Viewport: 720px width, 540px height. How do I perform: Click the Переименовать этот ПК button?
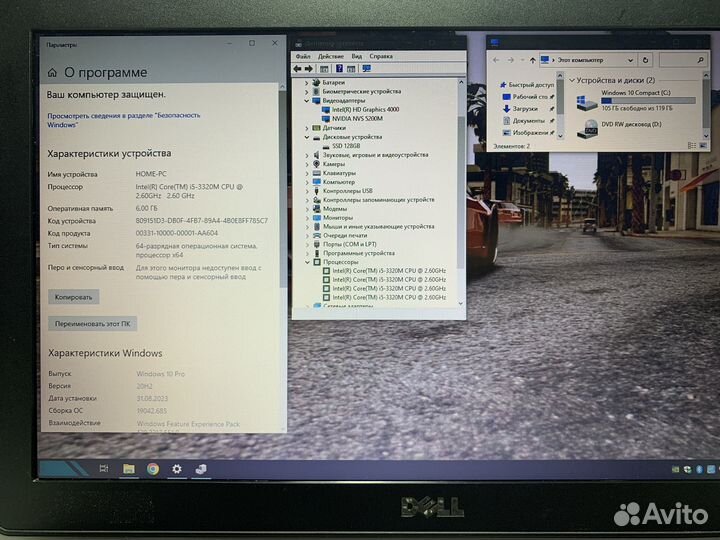92,324
